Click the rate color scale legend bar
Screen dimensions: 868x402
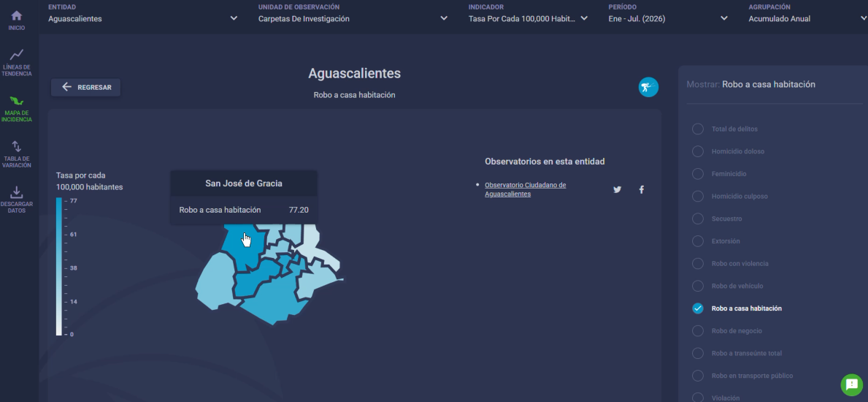[x=58, y=266]
